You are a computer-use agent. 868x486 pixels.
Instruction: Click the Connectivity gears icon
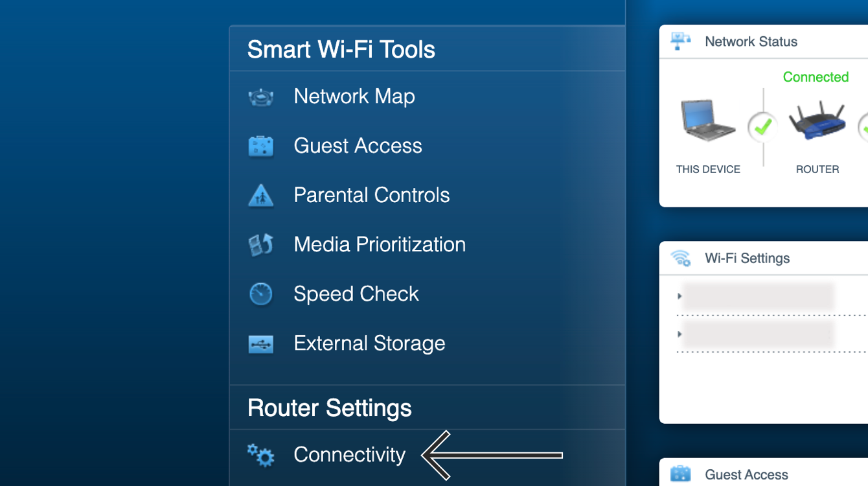(x=261, y=455)
